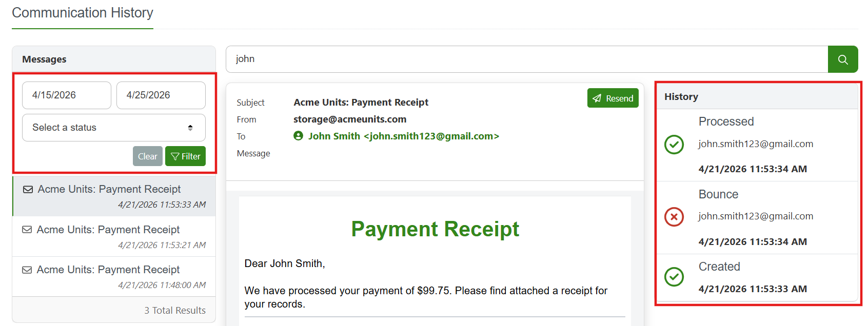
Task: Open the Select a status dropdown
Action: click(114, 128)
